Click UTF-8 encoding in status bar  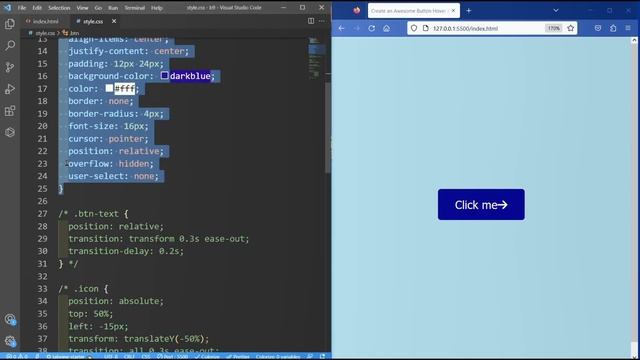(x=111, y=357)
